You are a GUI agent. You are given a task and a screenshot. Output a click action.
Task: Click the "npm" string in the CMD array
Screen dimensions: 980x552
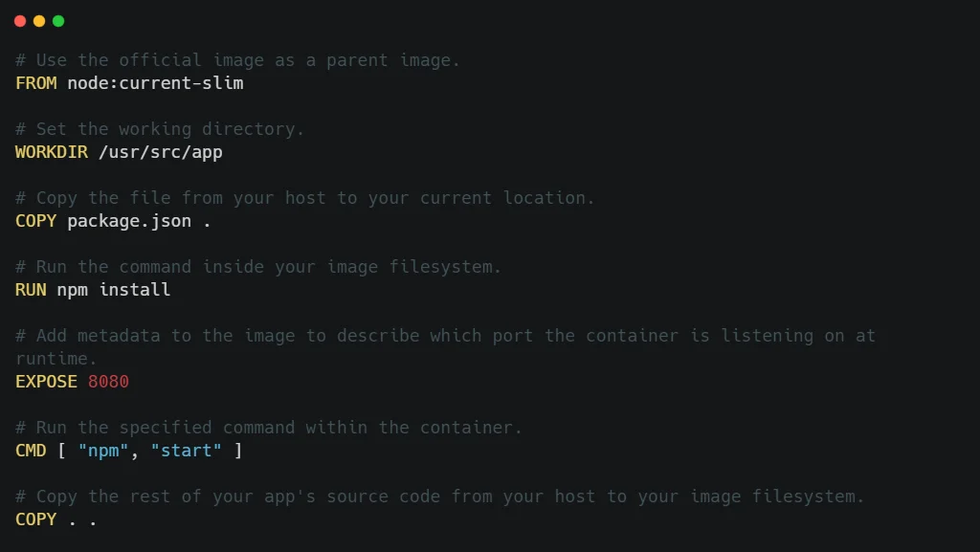[103, 451]
